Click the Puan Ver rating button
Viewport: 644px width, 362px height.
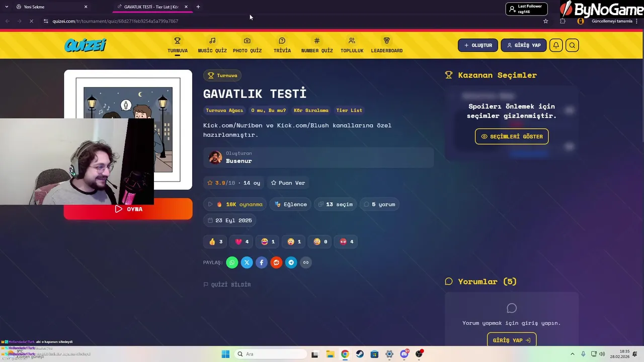(288, 183)
